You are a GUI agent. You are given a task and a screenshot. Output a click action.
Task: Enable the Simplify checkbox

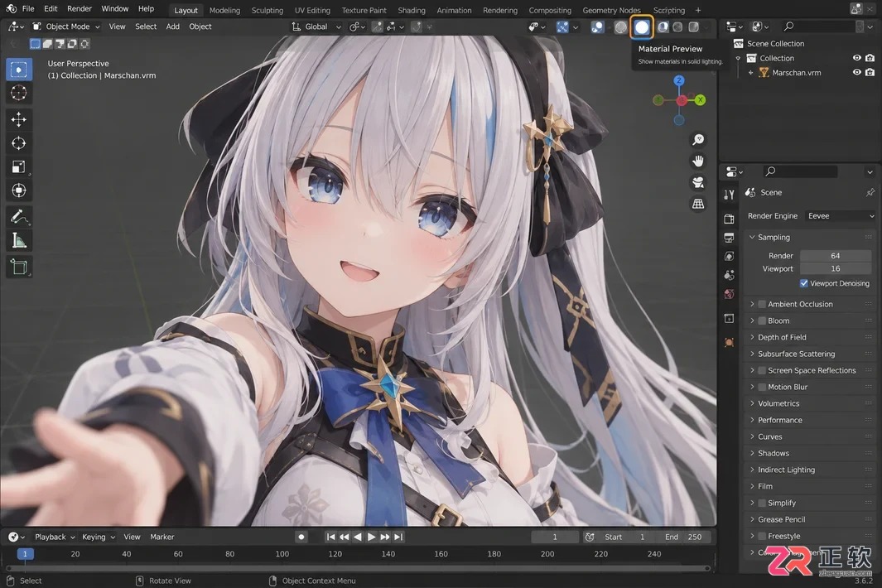click(762, 503)
